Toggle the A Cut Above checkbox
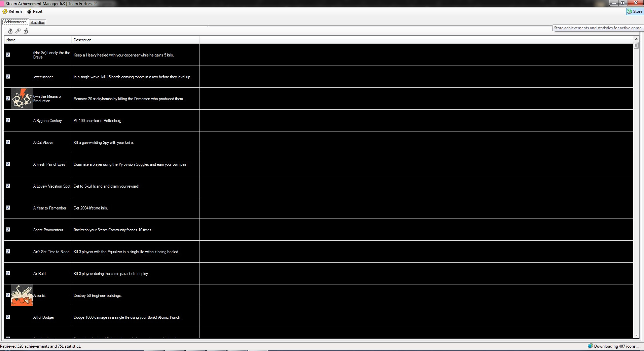 8,142
